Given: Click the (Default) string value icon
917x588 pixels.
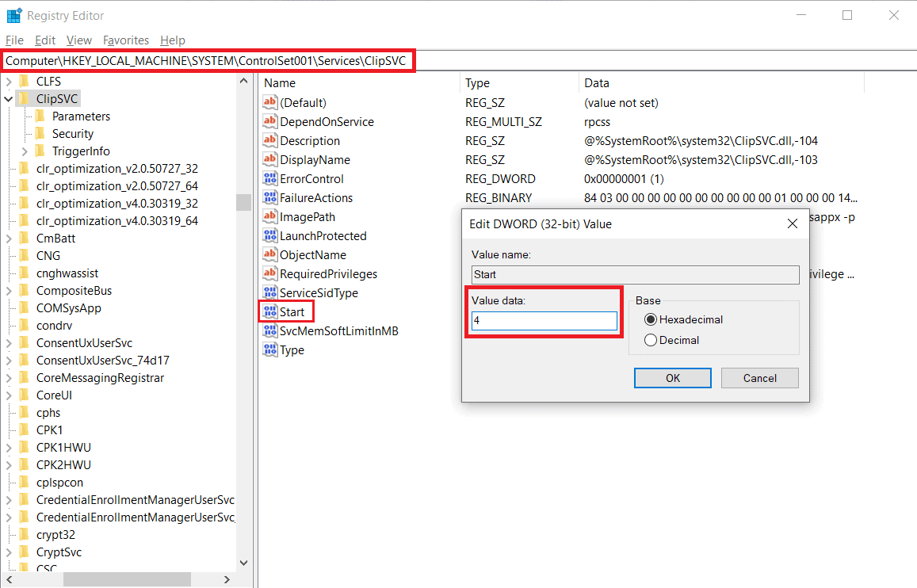Looking at the screenshot, I should (269, 102).
